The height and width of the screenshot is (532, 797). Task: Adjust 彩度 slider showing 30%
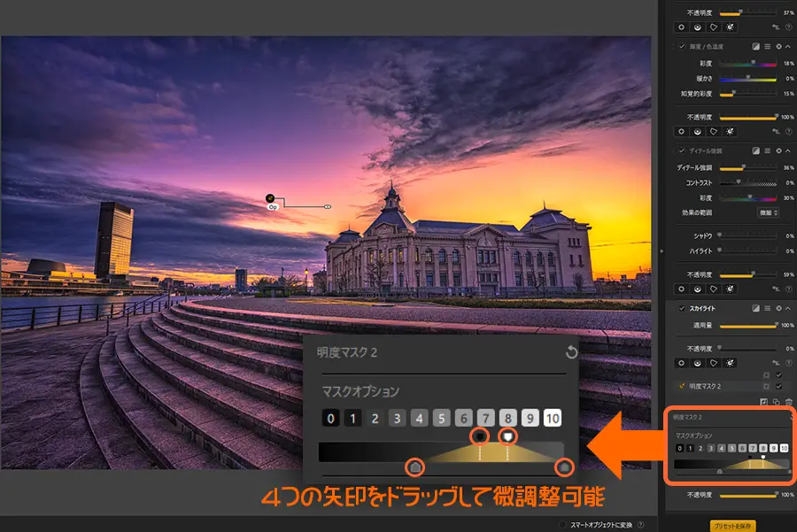tap(747, 198)
